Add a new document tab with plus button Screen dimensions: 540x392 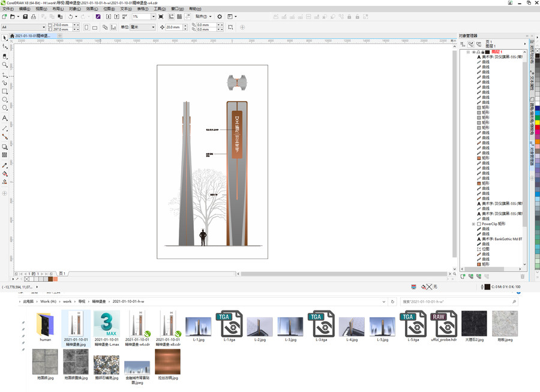(x=59, y=36)
